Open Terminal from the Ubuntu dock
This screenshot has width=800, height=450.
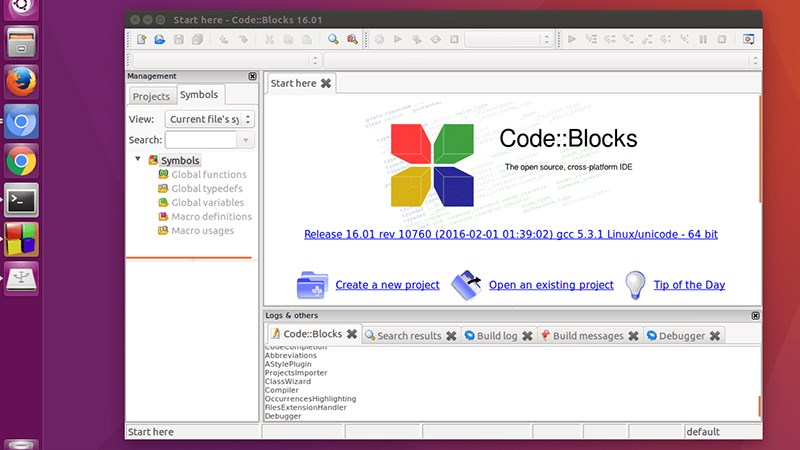(21, 200)
